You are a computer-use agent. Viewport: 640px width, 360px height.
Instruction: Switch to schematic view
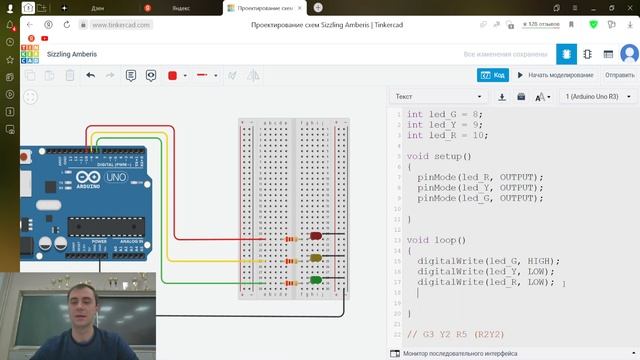[x=587, y=54]
